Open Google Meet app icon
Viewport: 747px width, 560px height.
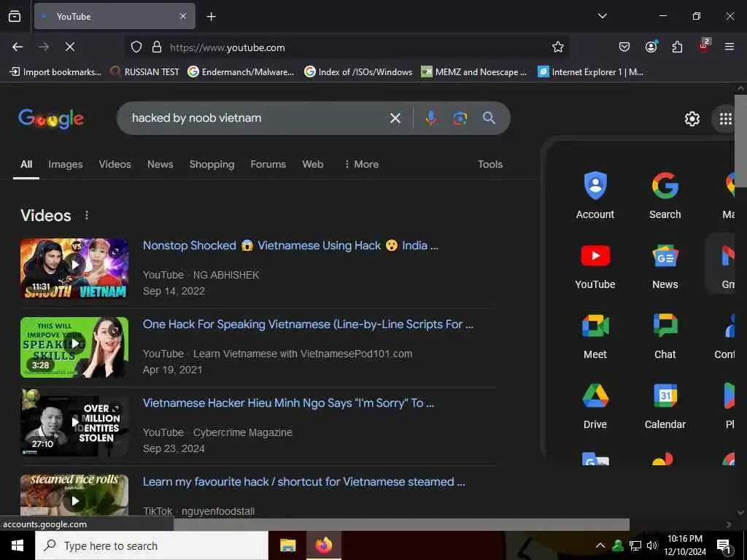pos(595,335)
